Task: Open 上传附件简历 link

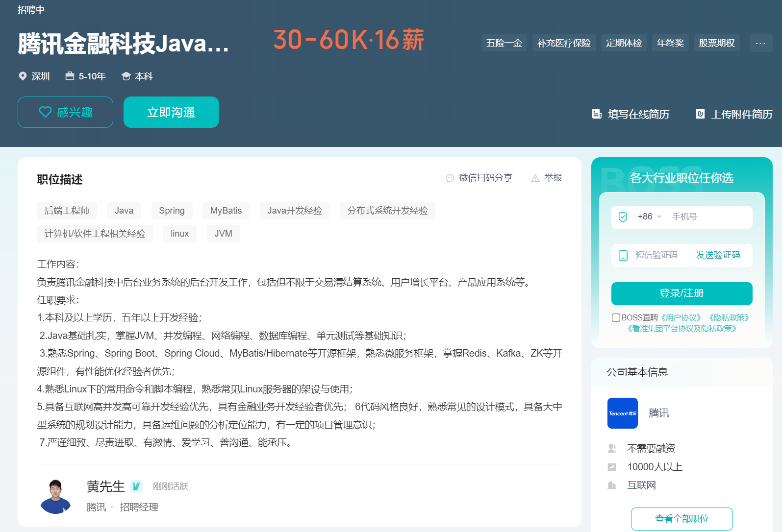Action: pyautogui.click(x=734, y=114)
